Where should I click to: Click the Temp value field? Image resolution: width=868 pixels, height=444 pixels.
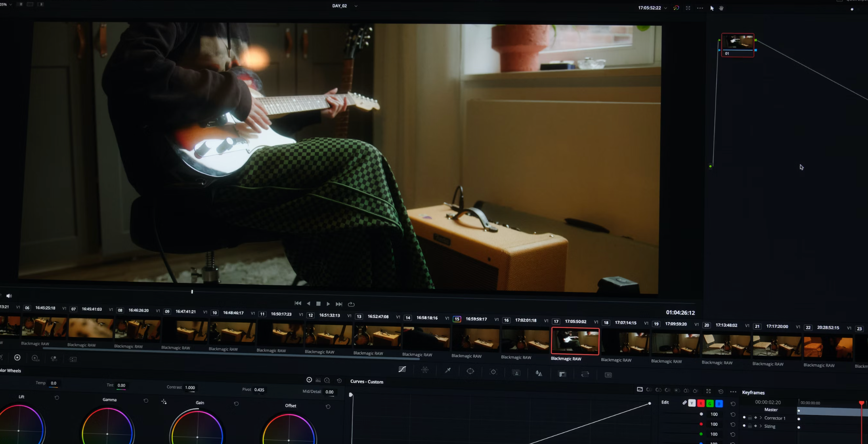54,383
